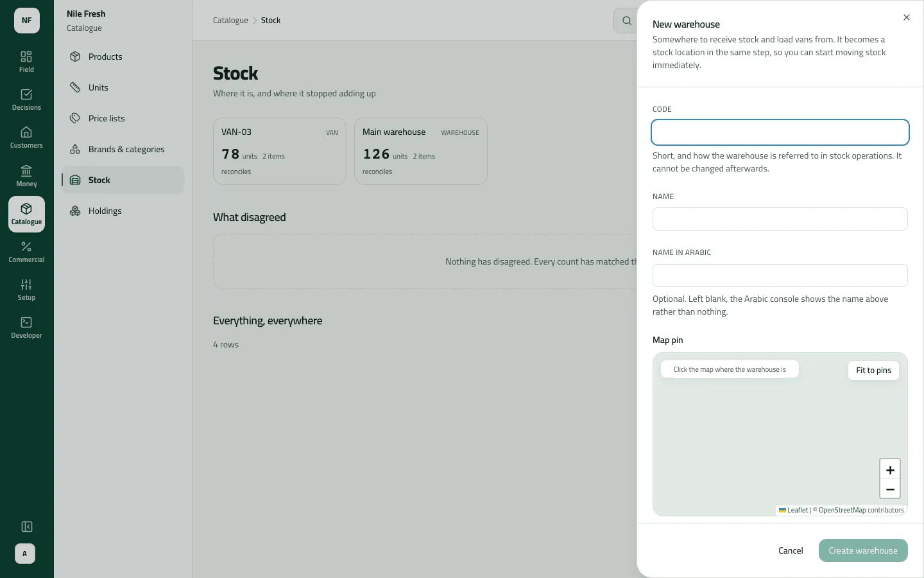Zoom in on the map
924x578 pixels.
(890, 469)
